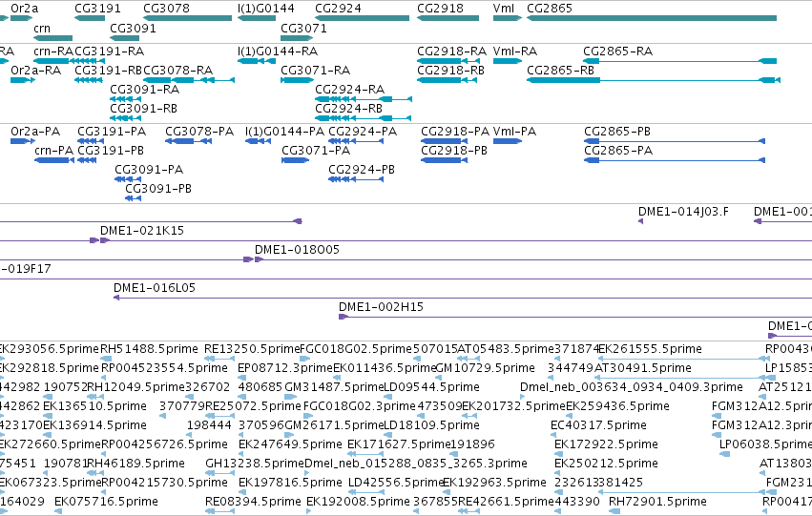Screen dimensions: 812x516
Task: Select protein label CG2918-PA
Action: coord(455,132)
